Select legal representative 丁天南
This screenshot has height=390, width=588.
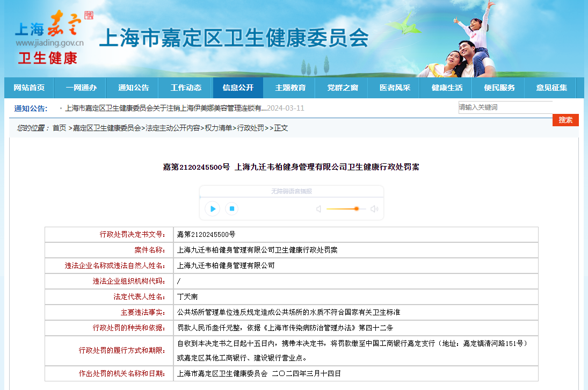pos(187,297)
